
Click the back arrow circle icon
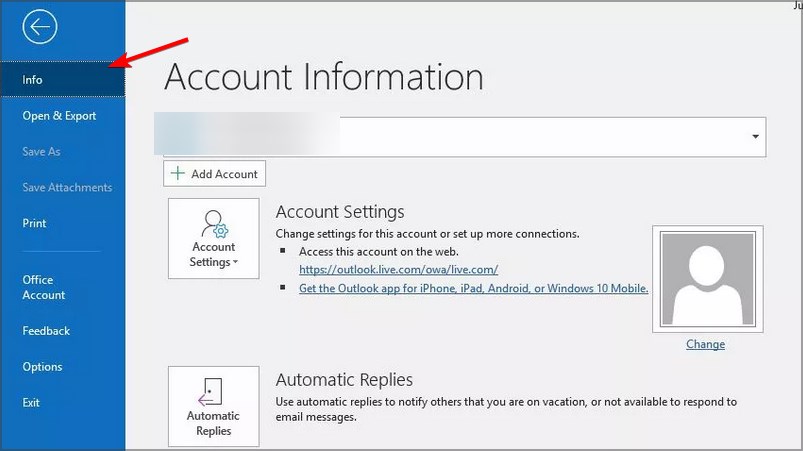tap(39, 27)
